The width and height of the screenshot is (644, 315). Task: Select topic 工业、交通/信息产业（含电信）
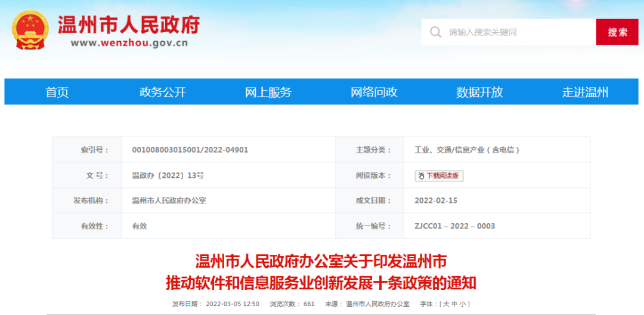click(x=467, y=150)
